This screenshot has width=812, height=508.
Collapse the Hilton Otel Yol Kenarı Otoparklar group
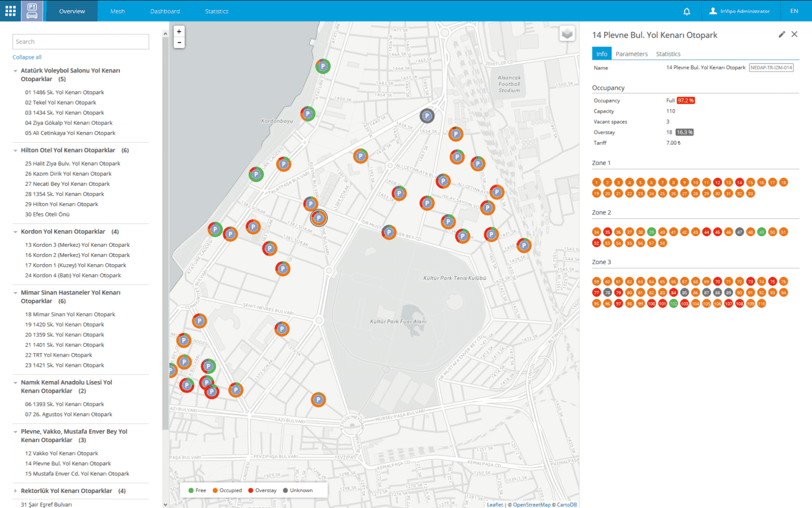point(15,150)
